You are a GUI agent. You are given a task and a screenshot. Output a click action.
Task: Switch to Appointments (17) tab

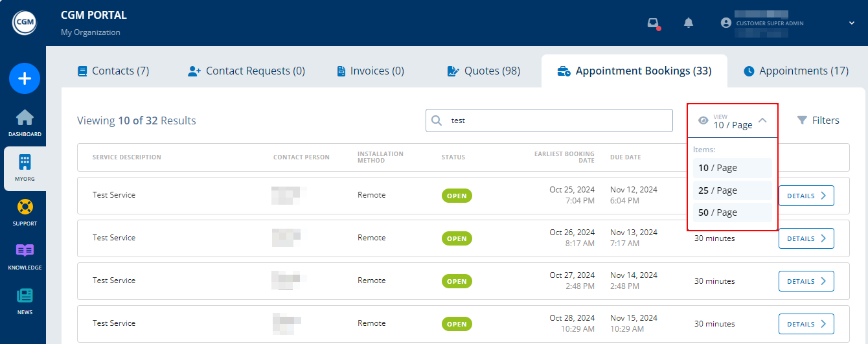pyautogui.click(x=796, y=71)
